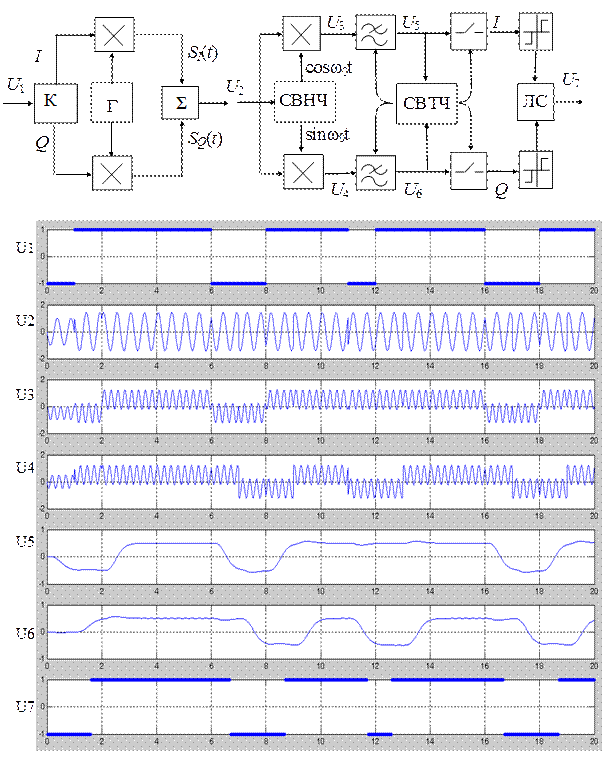
Task: Select the lower threshold decision block
Action: (536, 170)
